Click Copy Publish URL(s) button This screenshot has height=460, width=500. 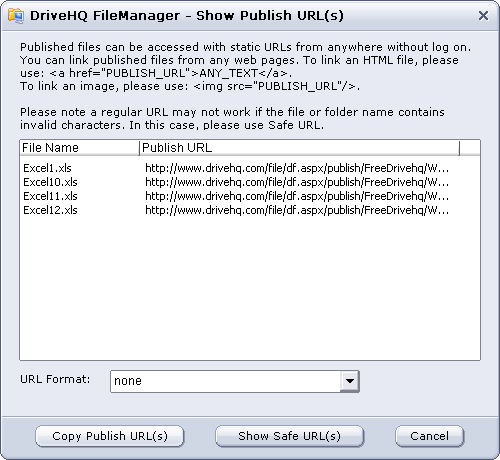110,436
